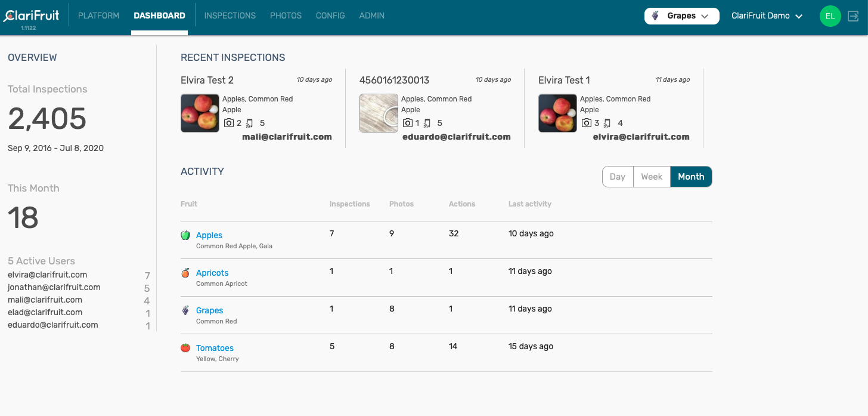Click the logout icon in header
This screenshot has height=416, width=868.
pyautogui.click(x=853, y=16)
